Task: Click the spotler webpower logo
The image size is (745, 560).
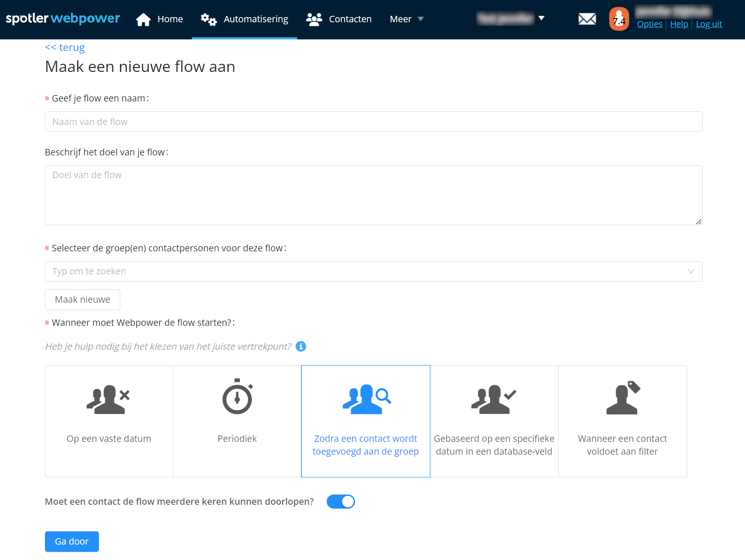Action: point(63,18)
